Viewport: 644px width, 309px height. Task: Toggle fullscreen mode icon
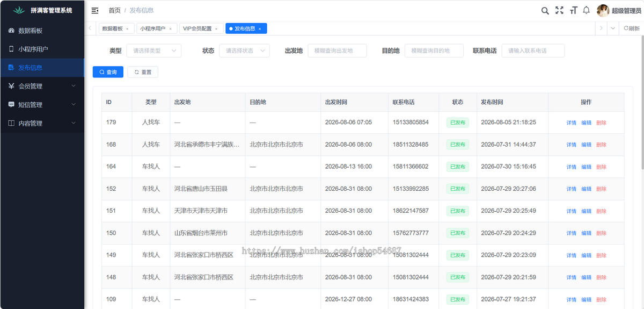click(559, 10)
